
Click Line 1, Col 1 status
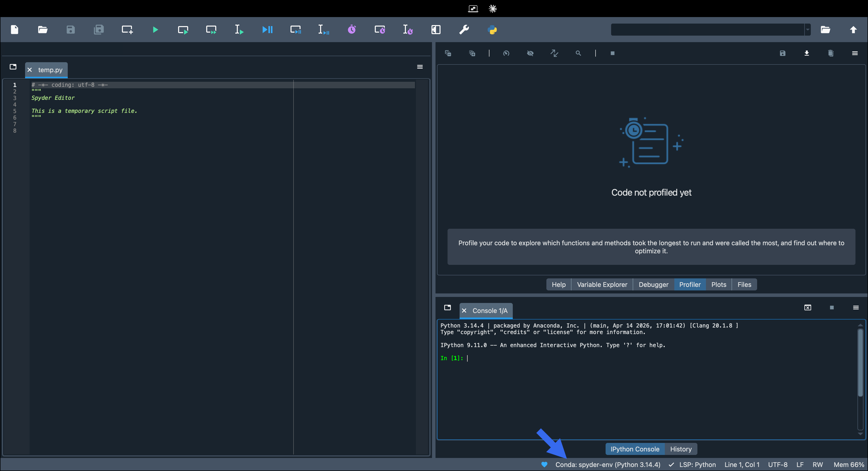[742, 464]
